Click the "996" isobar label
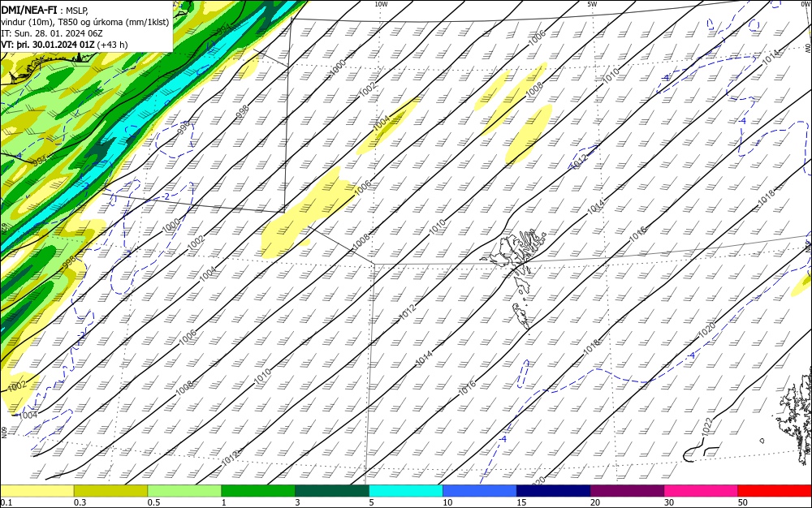Image resolution: width=812 pixels, height=508 pixels. click(x=184, y=128)
